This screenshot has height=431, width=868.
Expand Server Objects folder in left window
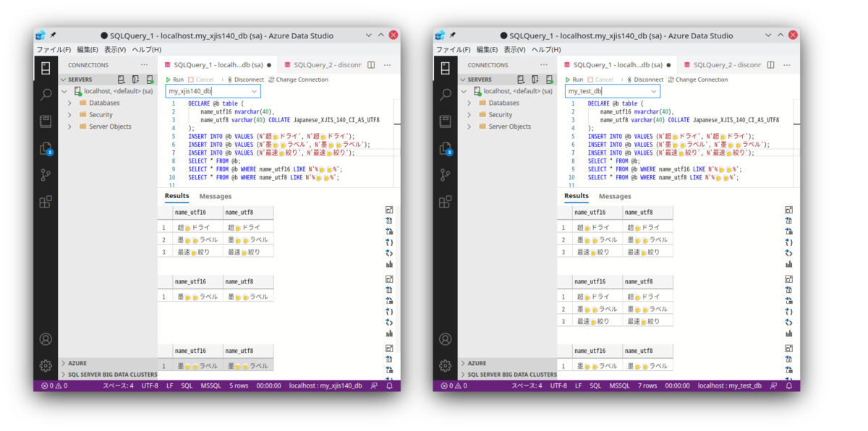69,127
